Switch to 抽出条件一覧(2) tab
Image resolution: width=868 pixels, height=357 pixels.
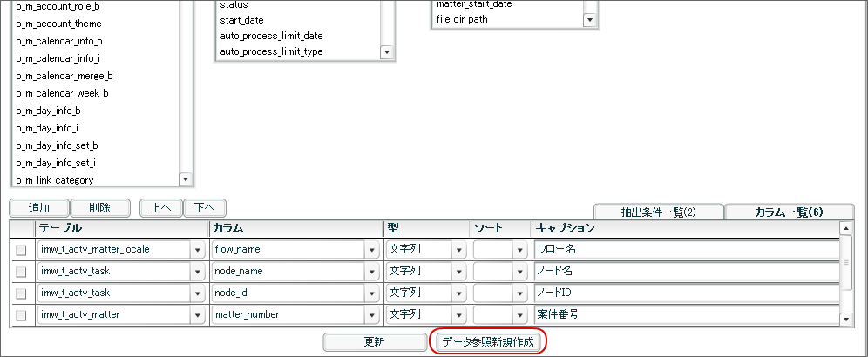point(658,212)
